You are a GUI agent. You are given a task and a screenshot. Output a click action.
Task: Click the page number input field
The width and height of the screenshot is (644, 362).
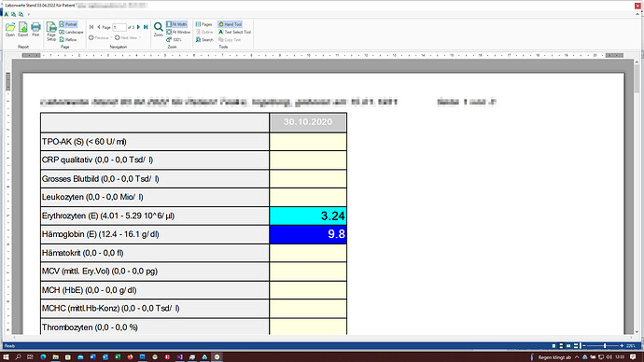click(119, 27)
